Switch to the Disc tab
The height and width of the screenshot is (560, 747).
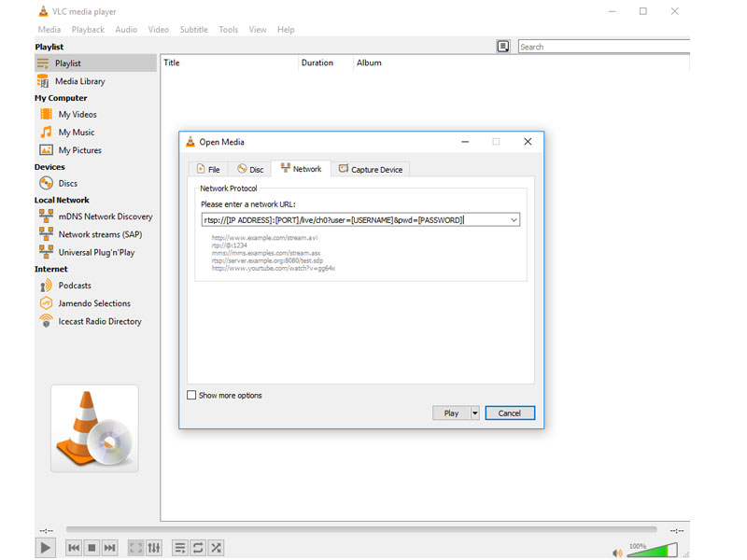[x=250, y=170]
